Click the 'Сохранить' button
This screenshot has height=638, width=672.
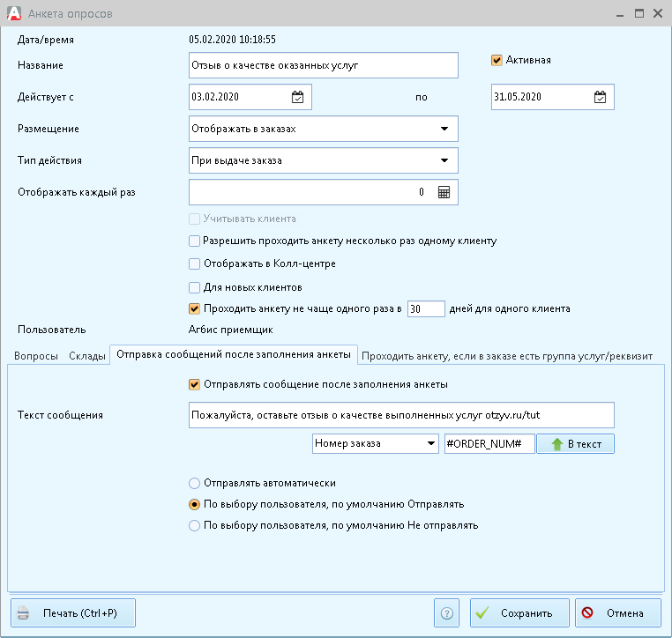pyautogui.click(x=519, y=613)
